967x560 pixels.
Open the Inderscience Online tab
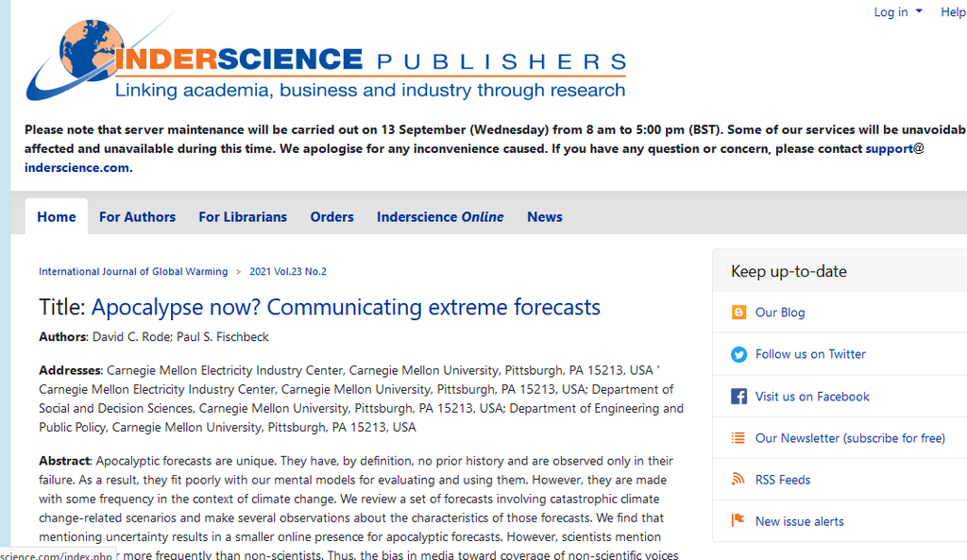click(x=440, y=217)
